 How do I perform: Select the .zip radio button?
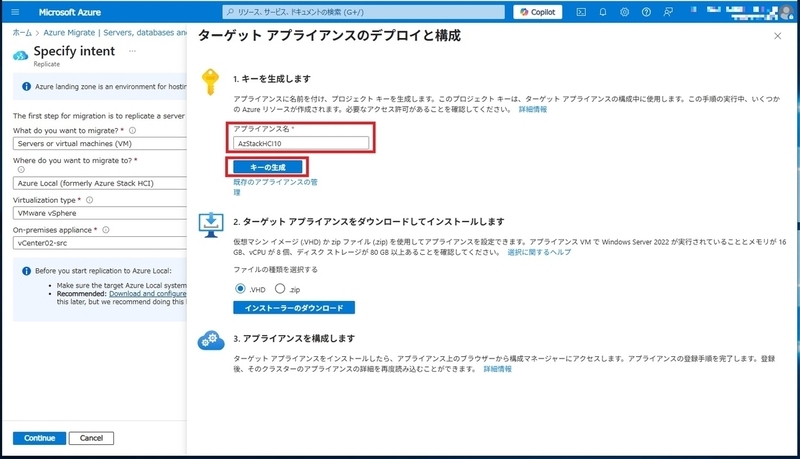pos(280,289)
